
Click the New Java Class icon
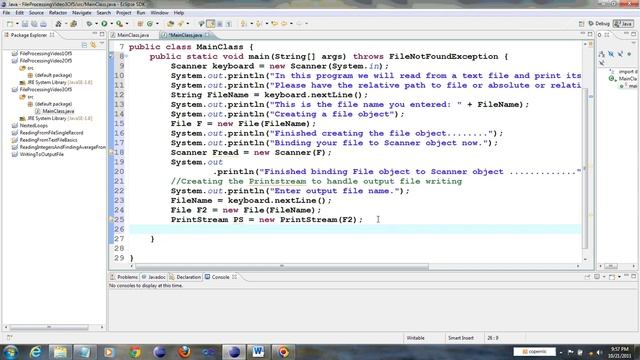coord(150,24)
